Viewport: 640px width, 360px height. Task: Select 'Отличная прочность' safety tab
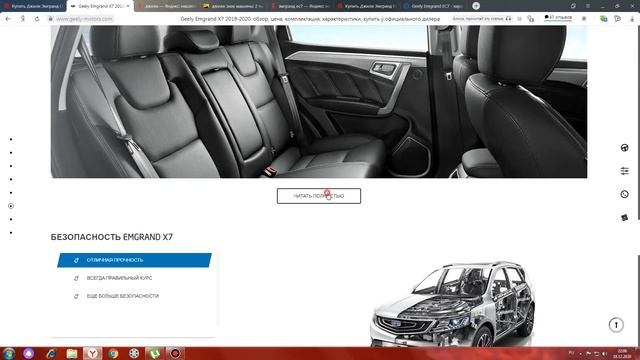tap(134, 260)
